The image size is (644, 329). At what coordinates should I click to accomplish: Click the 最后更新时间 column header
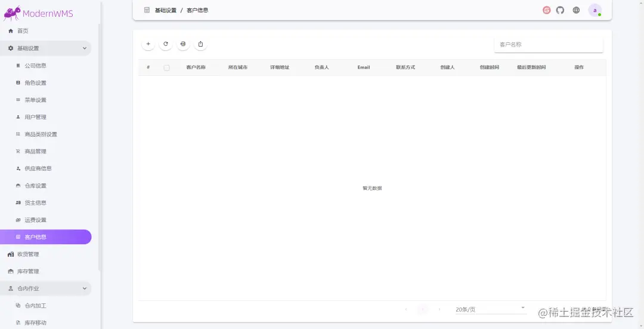coord(531,67)
